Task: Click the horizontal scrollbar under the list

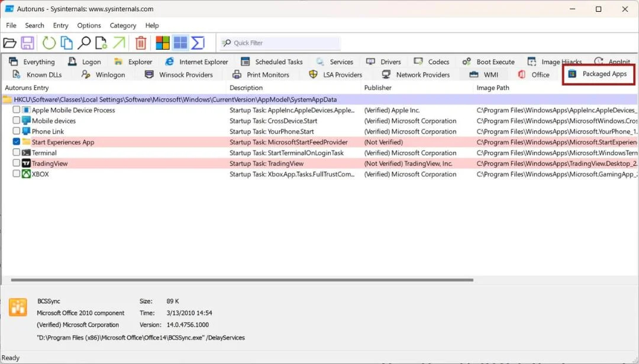Action: (x=242, y=280)
